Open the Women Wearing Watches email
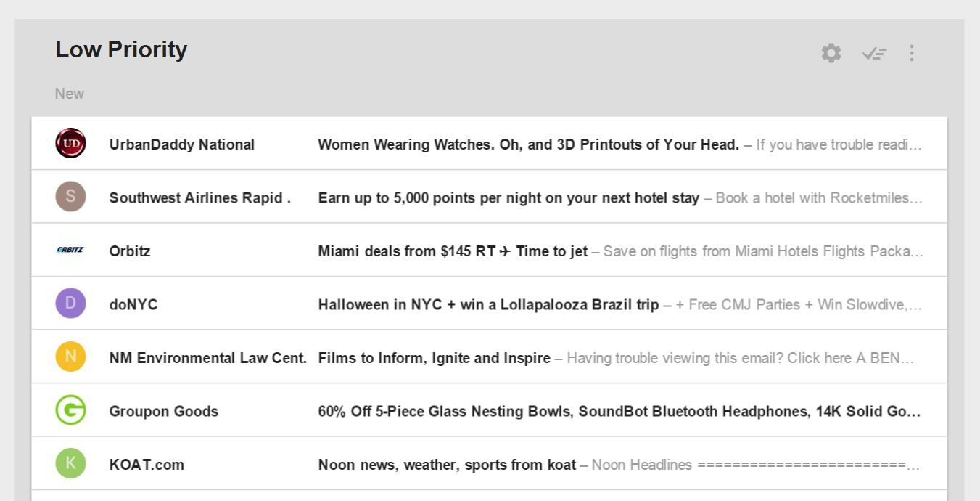 (x=528, y=144)
